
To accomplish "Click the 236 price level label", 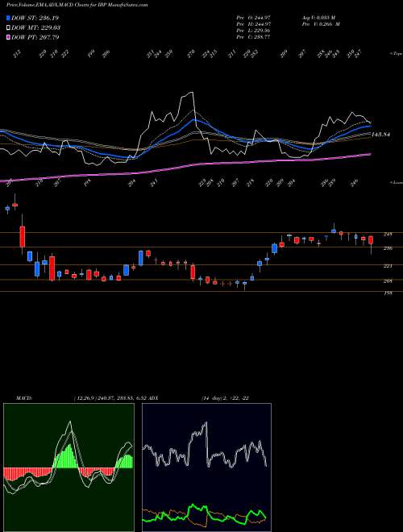I will coord(388,248).
